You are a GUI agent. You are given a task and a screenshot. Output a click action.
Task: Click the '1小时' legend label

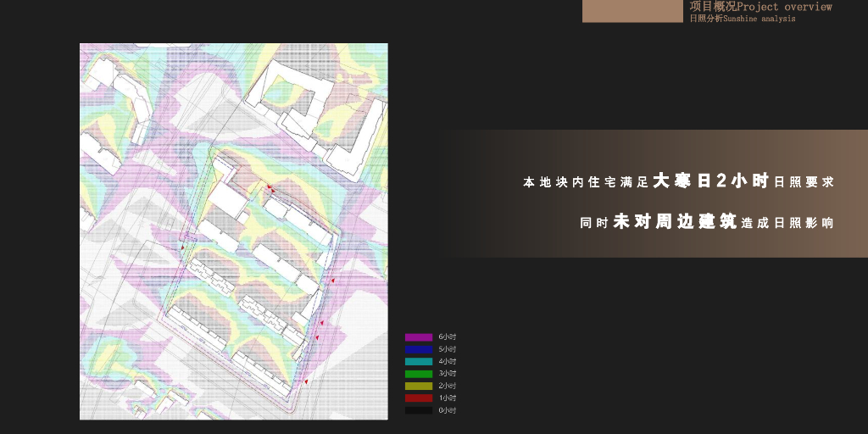pos(448,398)
